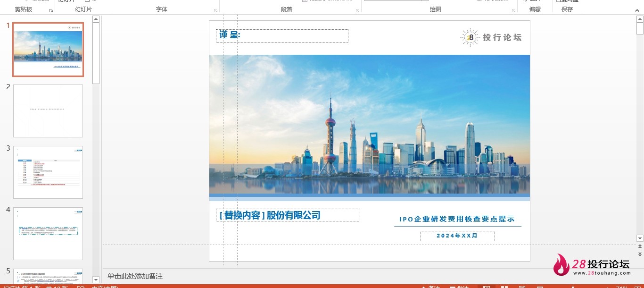The image size is (644, 288).
Task: Select the Shanghai skyline picture
Action: coord(369,124)
